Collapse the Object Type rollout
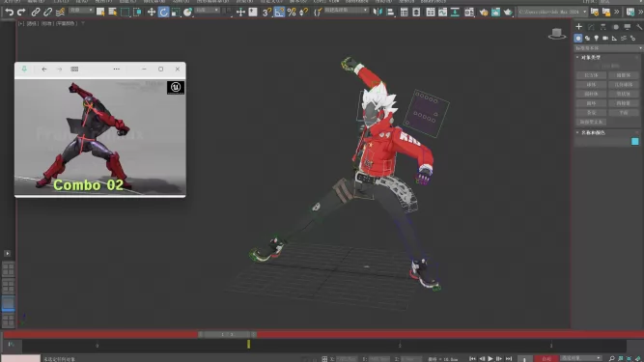This screenshot has height=362, width=644. [x=590, y=58]
